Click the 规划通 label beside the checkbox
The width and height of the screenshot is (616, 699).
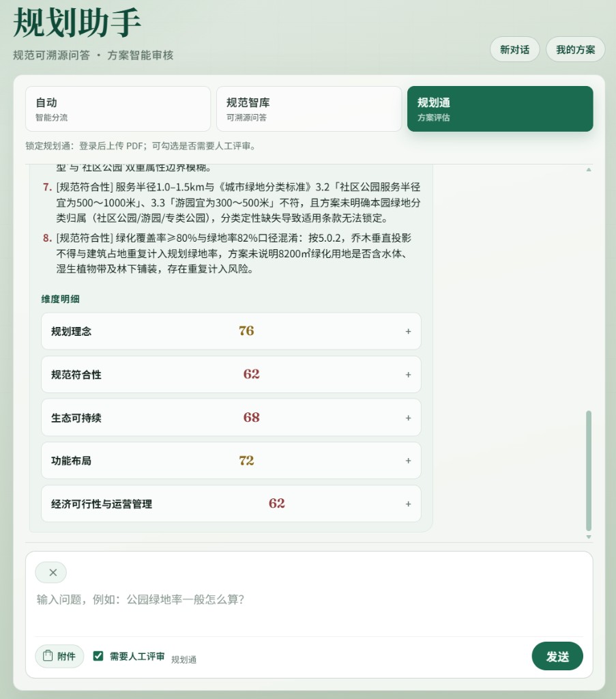pyautogui.click(x=184, y=660)
